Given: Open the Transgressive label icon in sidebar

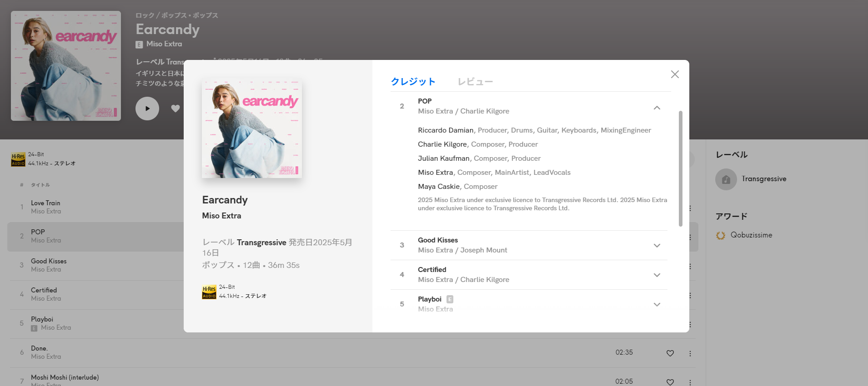Looking at the screenshot, I should click(x=726, y=179).
